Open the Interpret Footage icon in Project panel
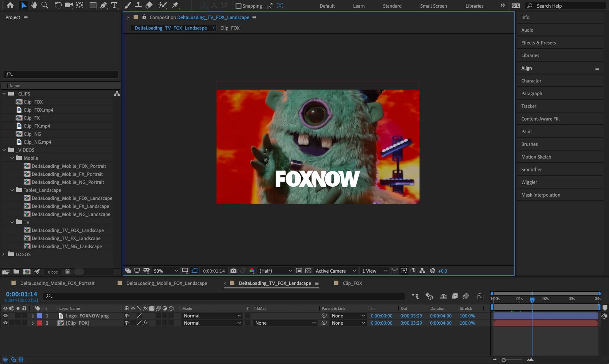The height and width of the screenshot is (364, 609). coord(6,272)
